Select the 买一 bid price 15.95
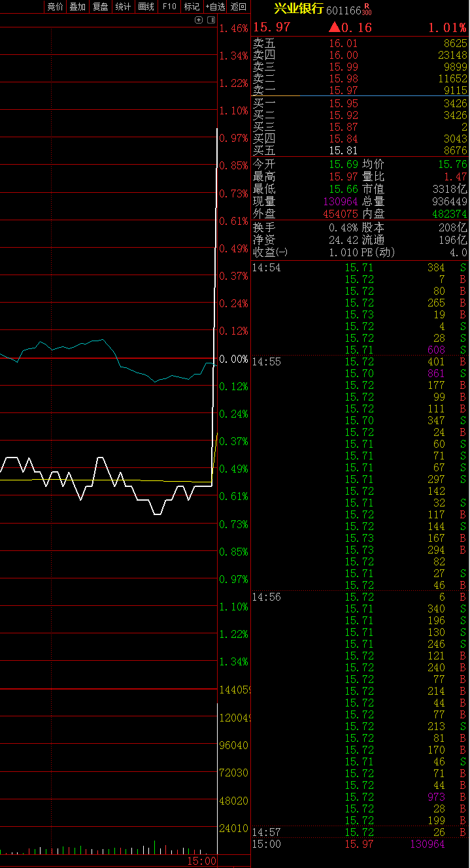The image size is (470, 868). pos(343,103)
